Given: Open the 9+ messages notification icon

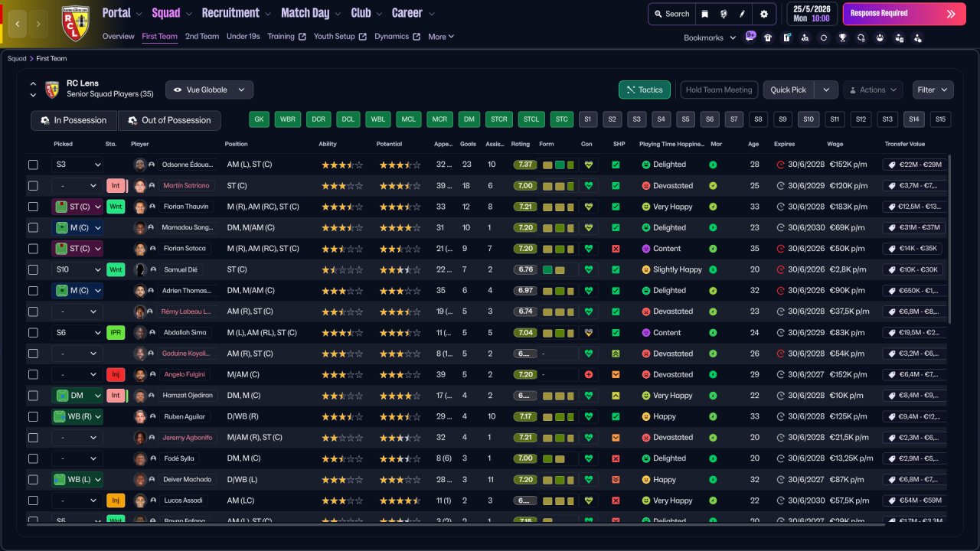Looking at the screenshot, I should point(750,36).
